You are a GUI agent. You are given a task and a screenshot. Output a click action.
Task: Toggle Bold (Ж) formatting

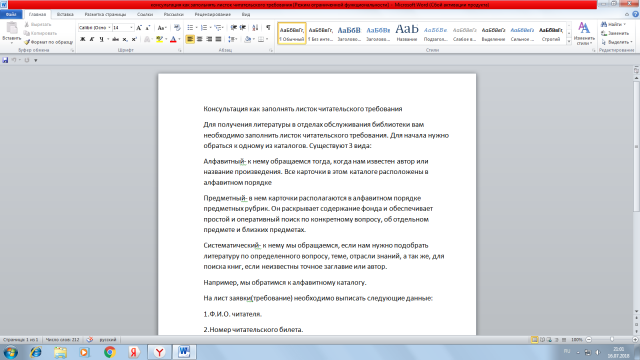point(82,39)
